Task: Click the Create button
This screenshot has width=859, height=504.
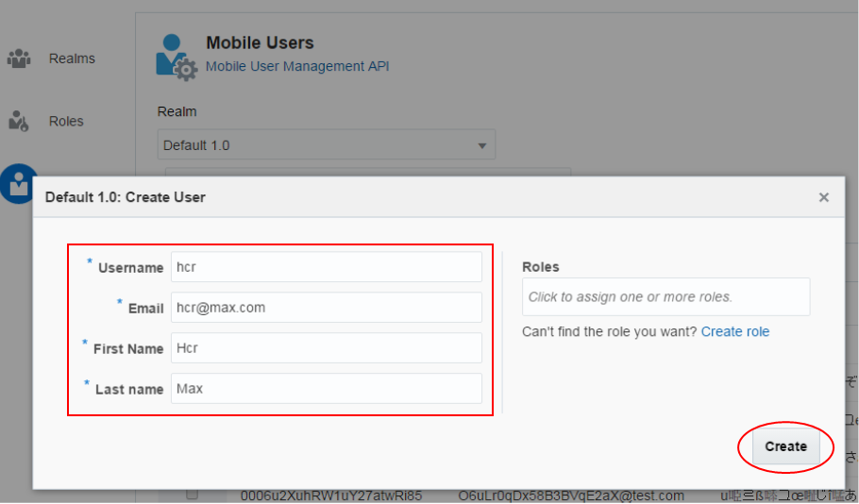Action: coord(785,446)
